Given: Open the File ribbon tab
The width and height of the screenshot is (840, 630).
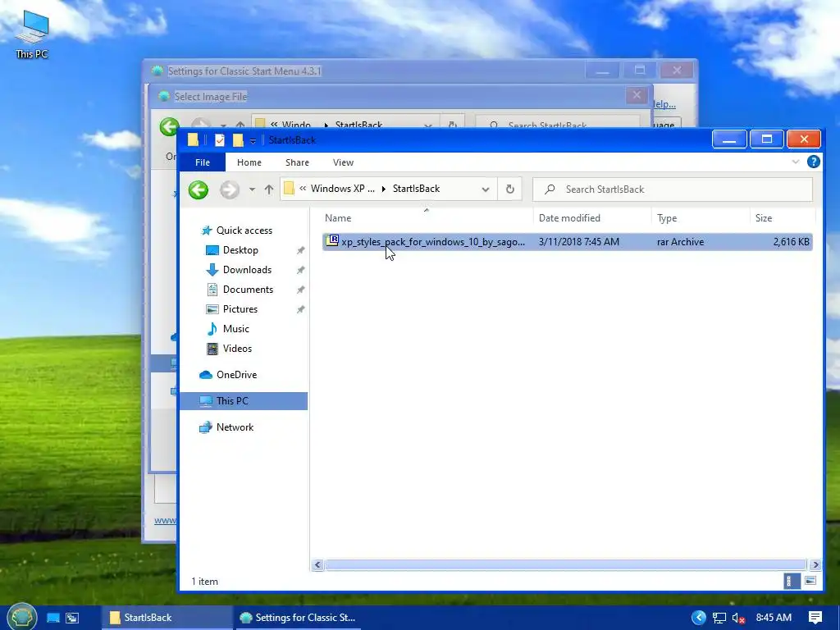Looking at the screenshot, I should [x=203, y=162].
